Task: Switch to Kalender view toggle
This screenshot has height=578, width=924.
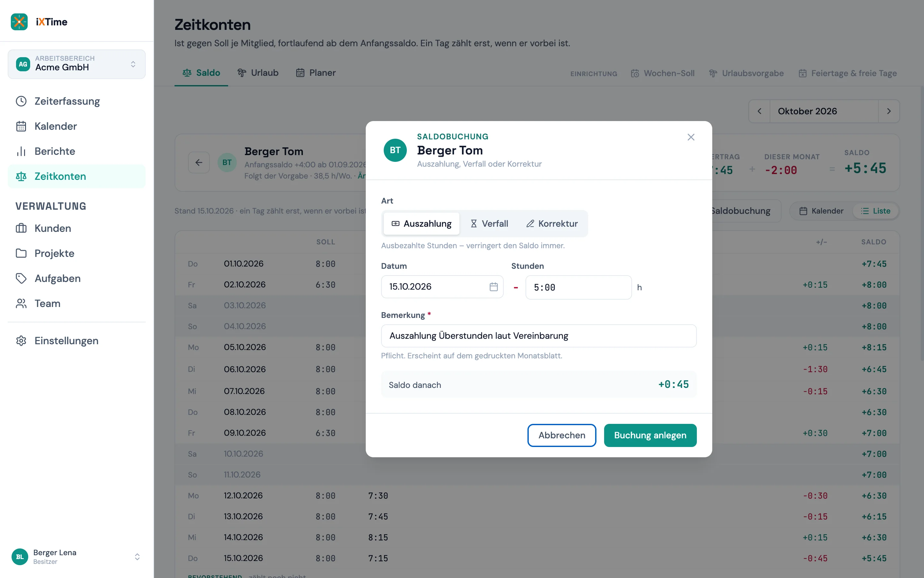Action: point(822,211)
